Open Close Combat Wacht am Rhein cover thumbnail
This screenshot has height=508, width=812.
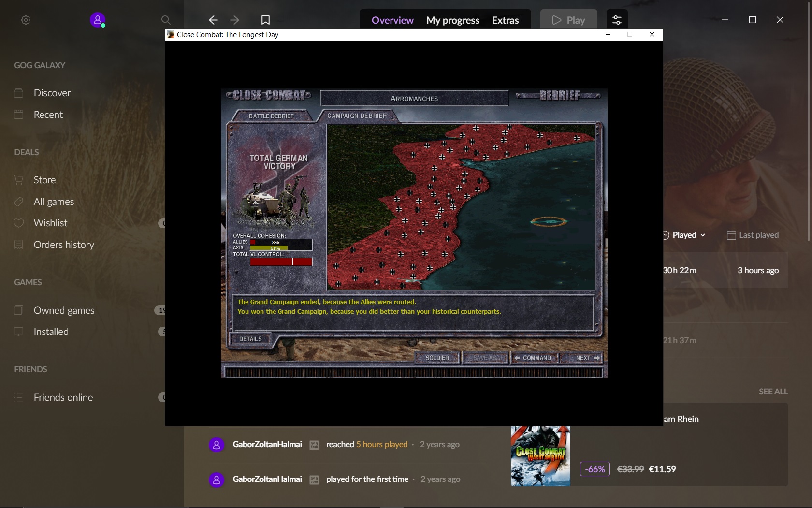540,456
